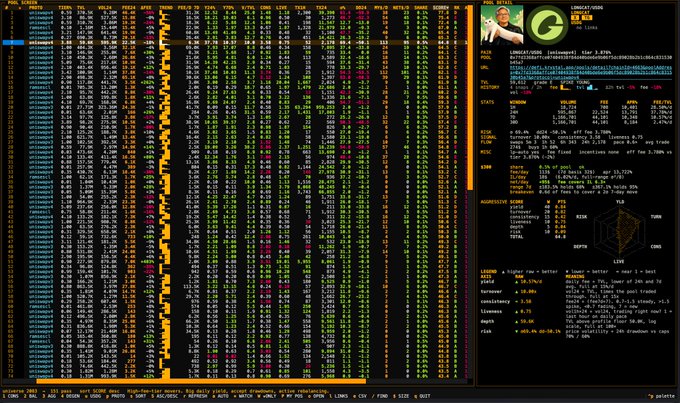Click the r REFRESH command
Image resolution: width=680 pixels, height=403 pixels.
(x=197, y=396)
